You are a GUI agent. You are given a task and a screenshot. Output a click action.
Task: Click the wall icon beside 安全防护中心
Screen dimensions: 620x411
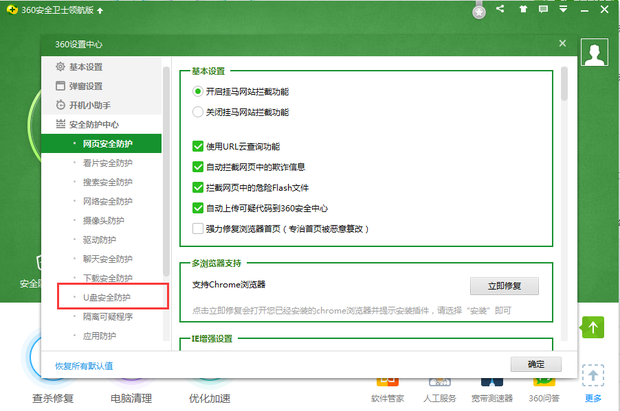coord(60,124)
